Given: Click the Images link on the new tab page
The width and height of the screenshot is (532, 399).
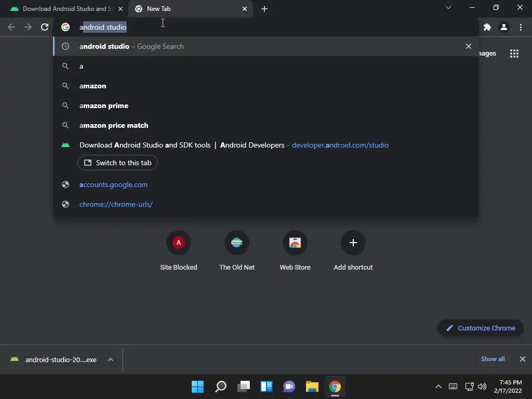Looking at the screenshot, I should tap(487, 54).
